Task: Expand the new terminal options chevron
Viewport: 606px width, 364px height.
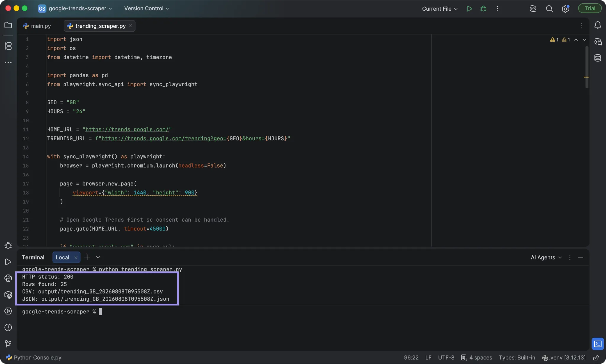Action: pos(98,257)
